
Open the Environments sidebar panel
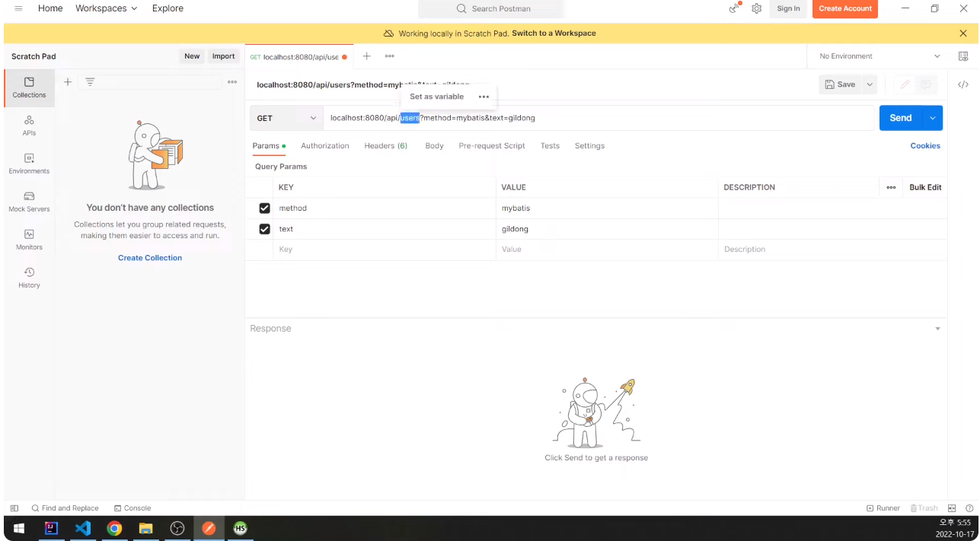point(29,164)
